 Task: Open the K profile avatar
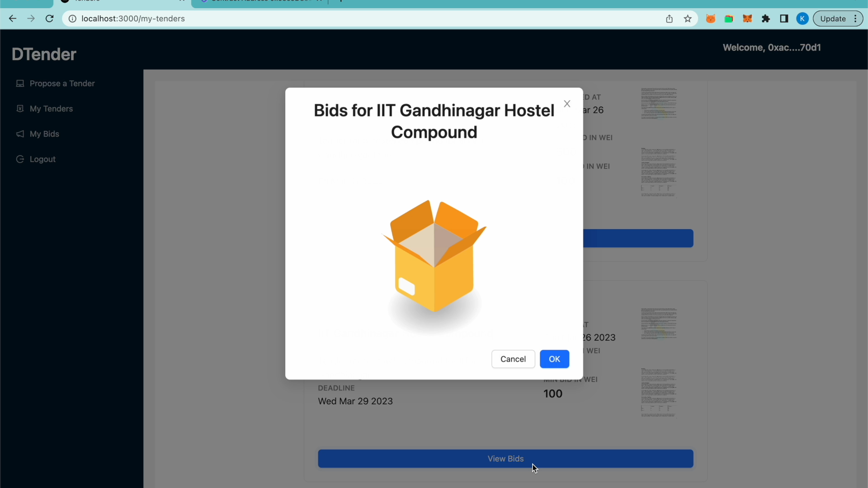coord(802,19)
